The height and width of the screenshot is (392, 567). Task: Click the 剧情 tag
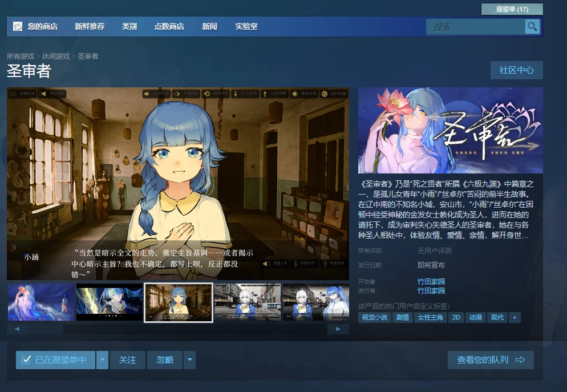(x=403, y=317)
